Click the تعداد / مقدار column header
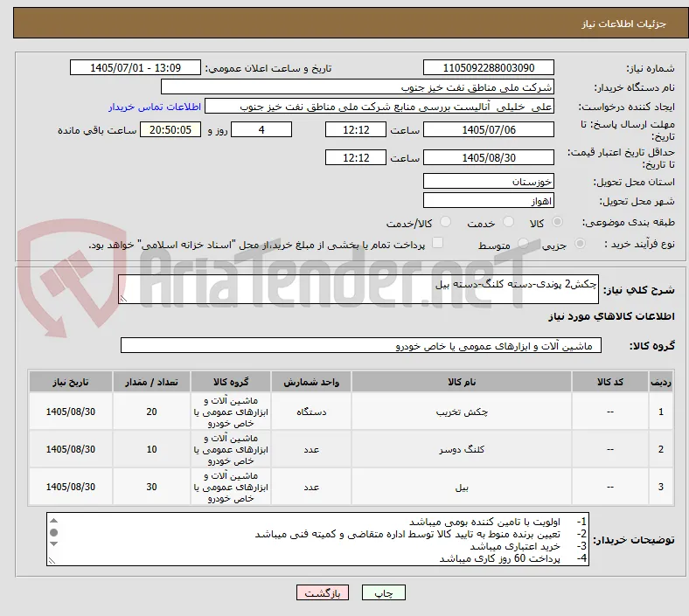The height and width of the screenshot is (616, 689). pos(151,382)
